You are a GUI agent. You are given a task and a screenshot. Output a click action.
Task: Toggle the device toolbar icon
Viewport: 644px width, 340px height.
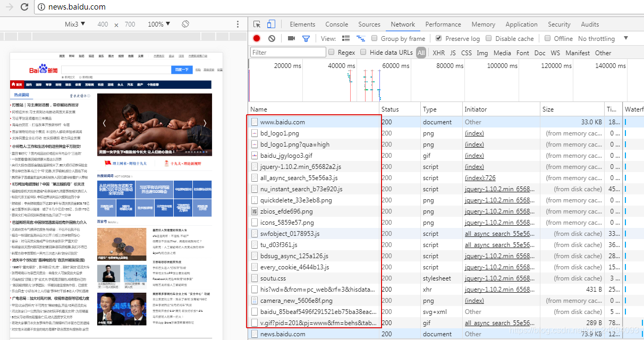coord(271,24)
